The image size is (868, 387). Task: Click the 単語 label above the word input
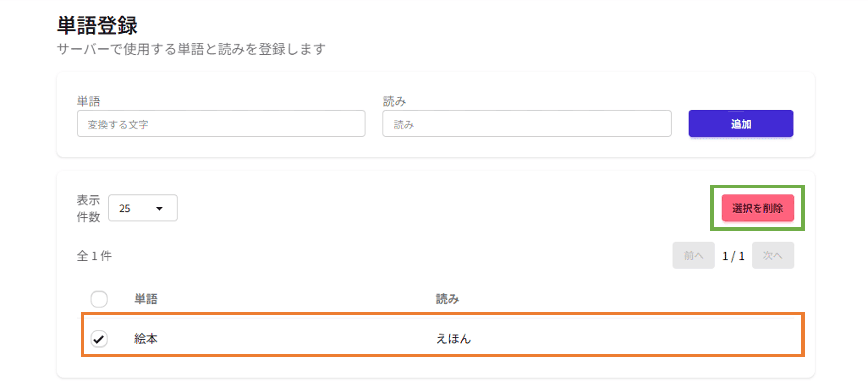[x=88, y=101]
